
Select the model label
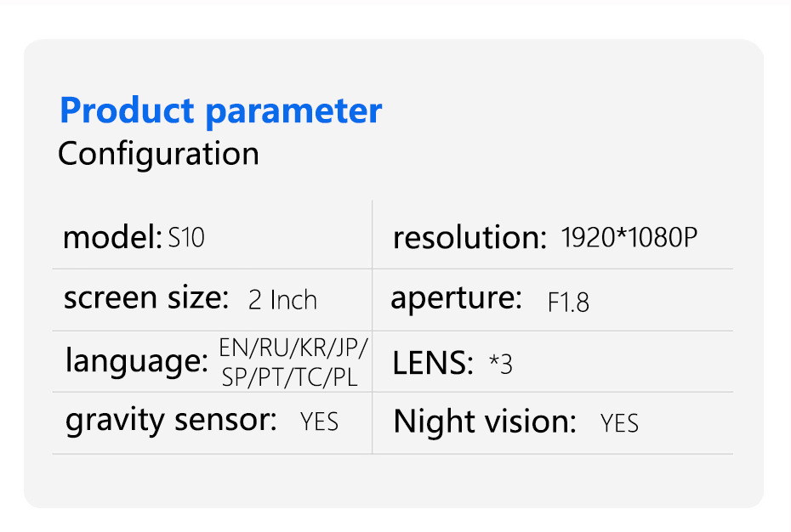pyautogui.click(x=111, y=237)
